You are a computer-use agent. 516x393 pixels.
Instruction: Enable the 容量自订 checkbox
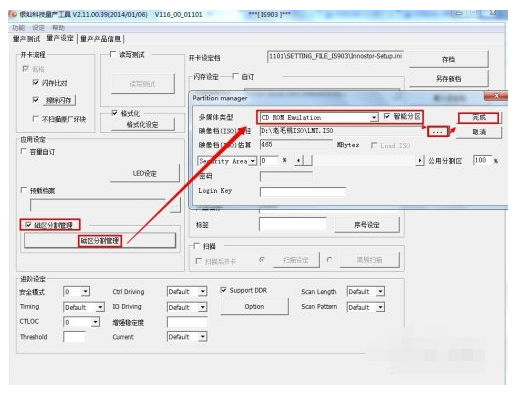(23, 152)
